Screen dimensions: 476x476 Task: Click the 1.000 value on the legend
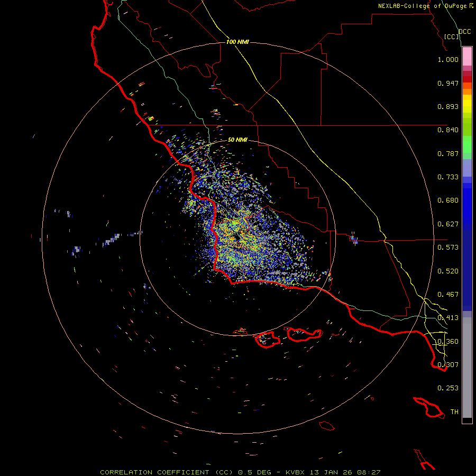[x=448, y=59]
